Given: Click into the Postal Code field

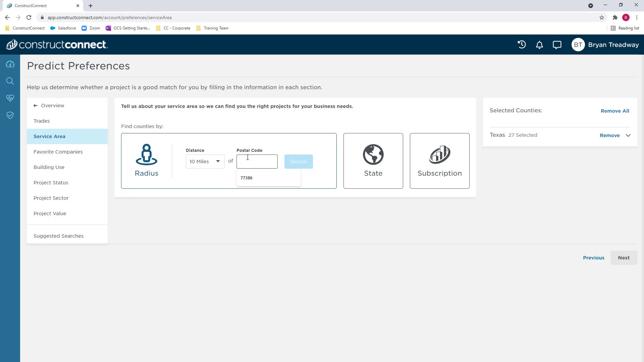Looking at the screenshot, I should 257,162.
